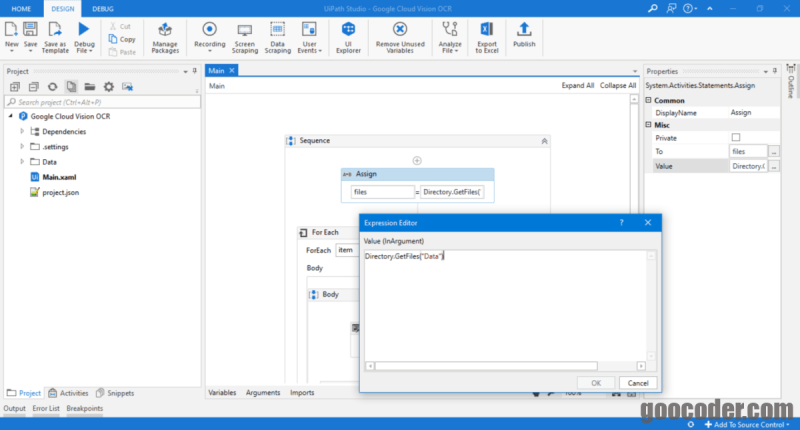Open the feedback icon in title bar

(671, 8)
